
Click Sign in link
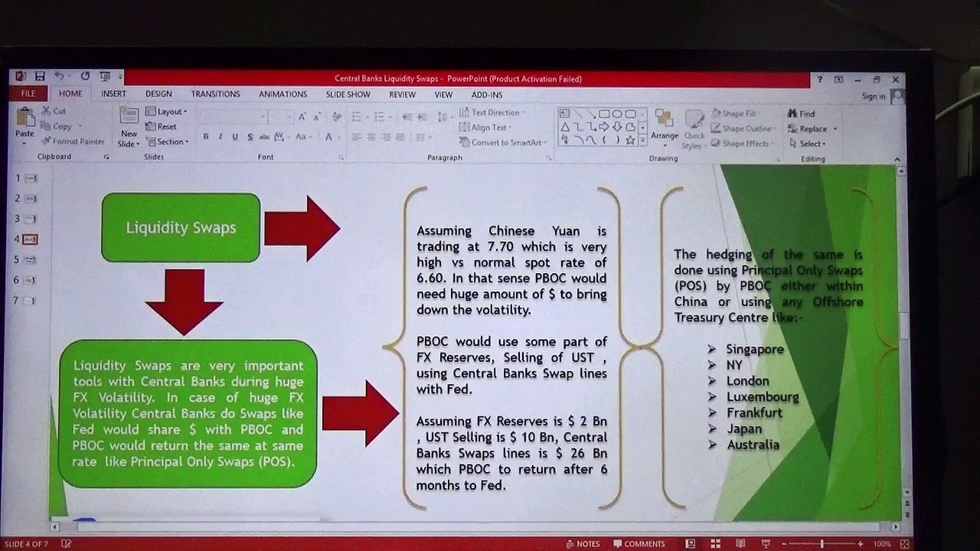pyautogui.click(x=873, y=96)
